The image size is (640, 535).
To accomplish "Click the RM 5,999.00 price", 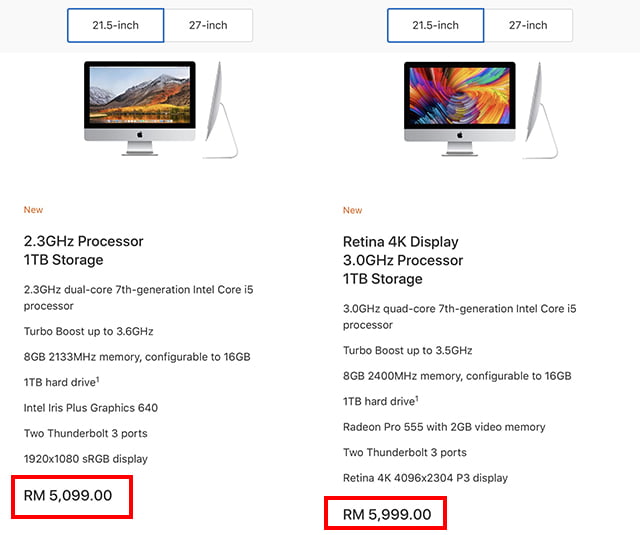I will click(387, 515).
